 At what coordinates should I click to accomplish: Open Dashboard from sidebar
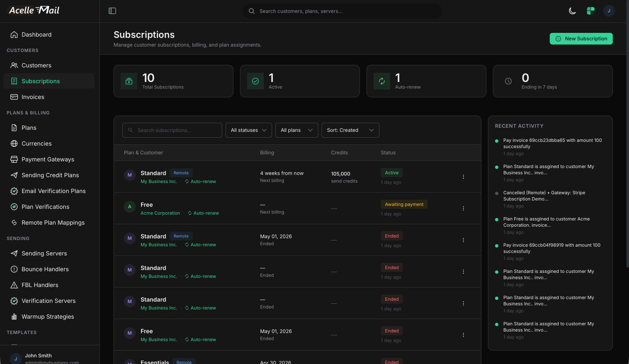click(x=49, y=35)
